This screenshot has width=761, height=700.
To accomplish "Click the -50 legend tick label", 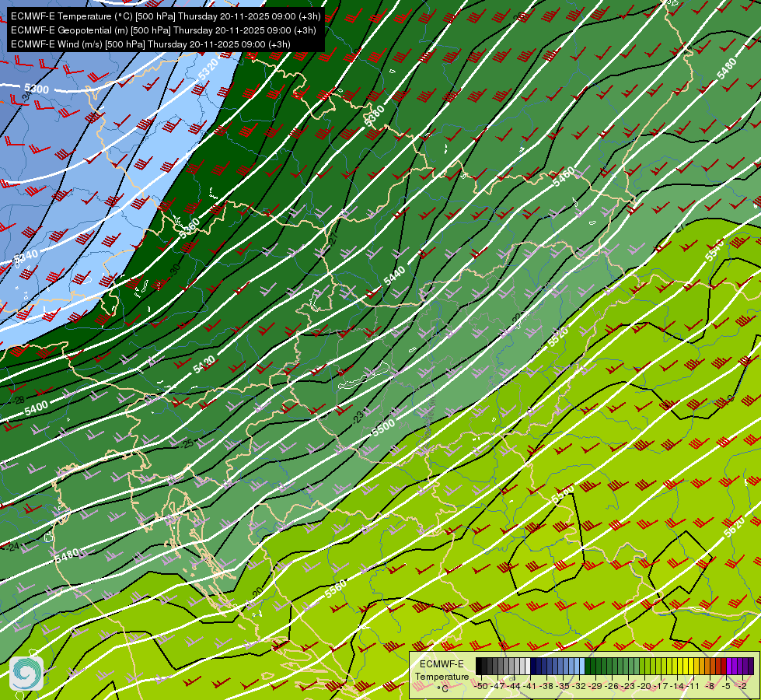I will [x=481, y=686].
